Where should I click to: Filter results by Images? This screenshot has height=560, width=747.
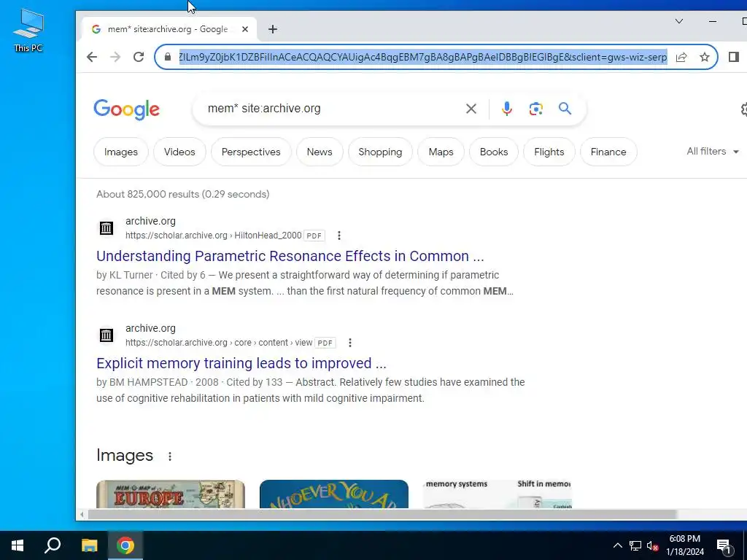[121, 152]
